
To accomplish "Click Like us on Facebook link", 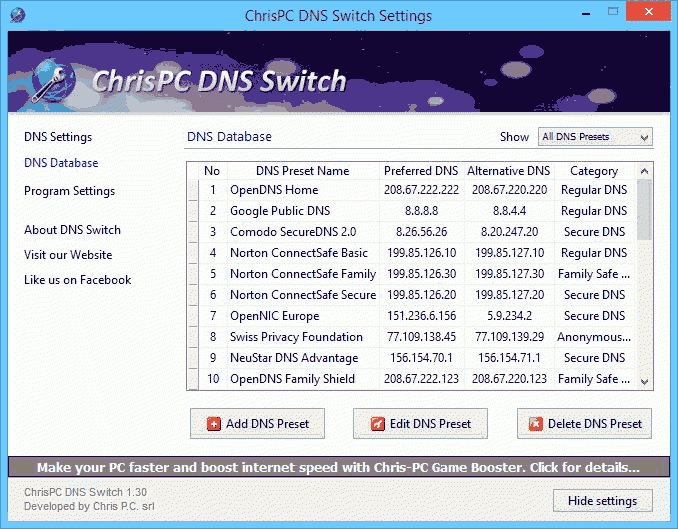I will pos(77,280).
